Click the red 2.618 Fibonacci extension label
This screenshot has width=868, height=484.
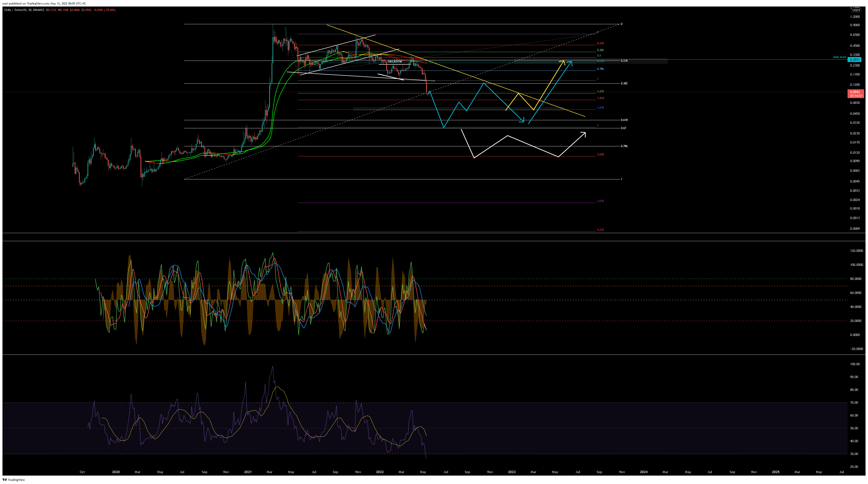point(600,154)
